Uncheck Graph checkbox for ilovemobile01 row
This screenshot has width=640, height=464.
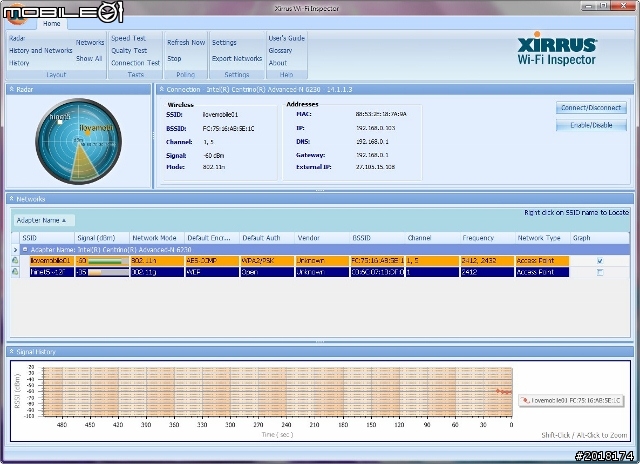600,260
